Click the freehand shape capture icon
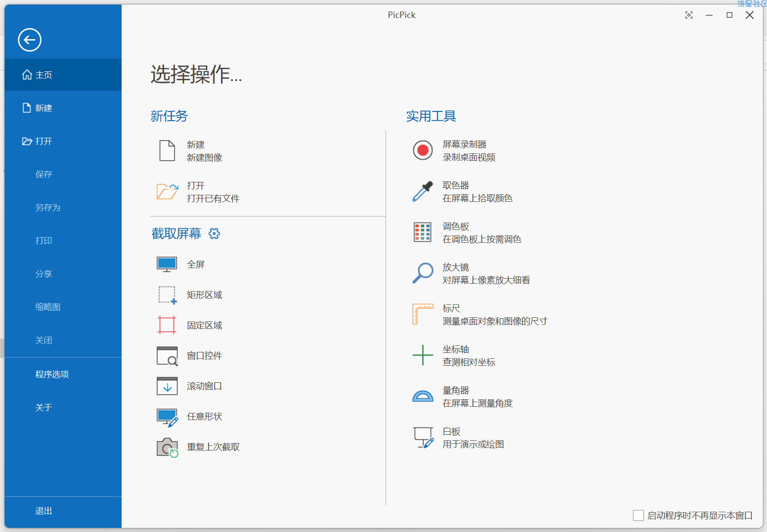The image size is (767, 532). pos(167,417)
